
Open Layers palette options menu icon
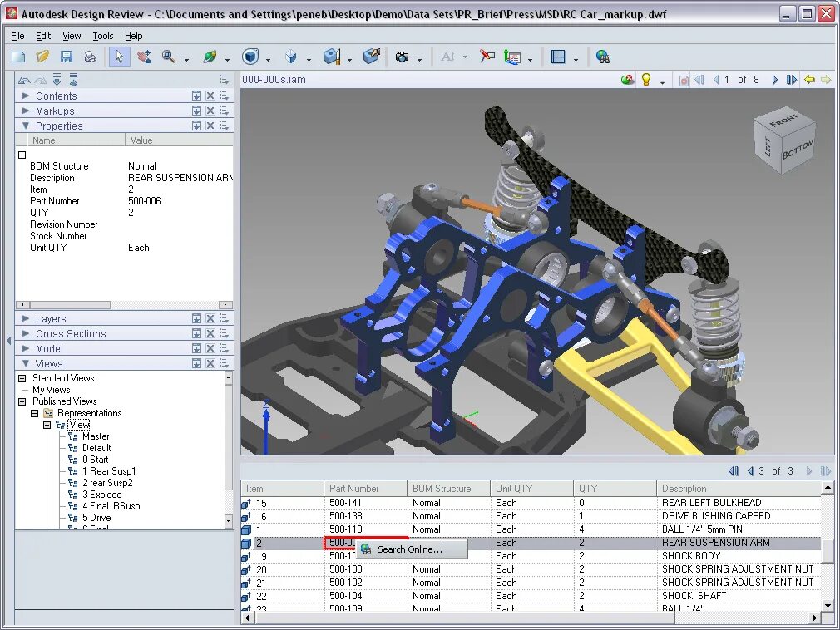tap(224, 318)
